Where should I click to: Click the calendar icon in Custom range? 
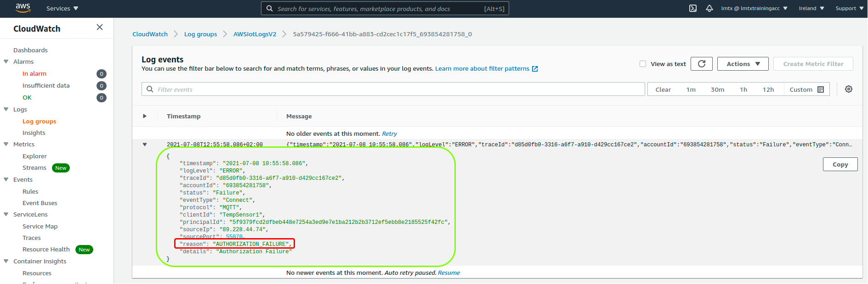point(821,89)
